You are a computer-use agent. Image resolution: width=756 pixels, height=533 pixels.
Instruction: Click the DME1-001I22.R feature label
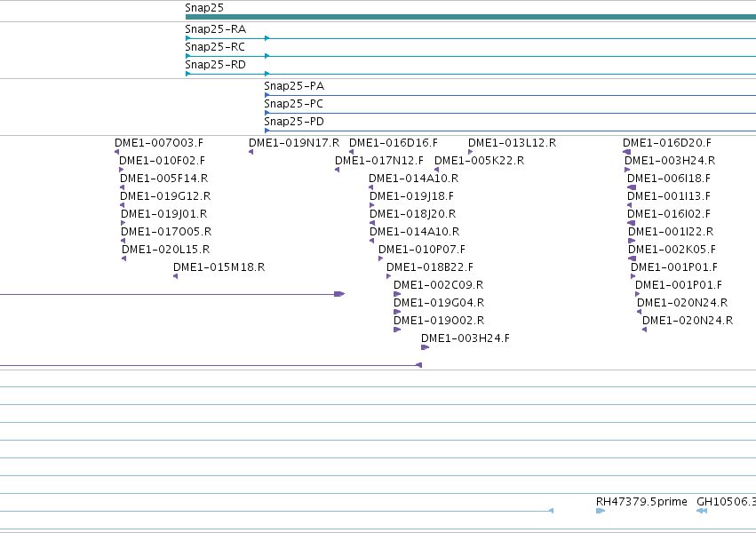671,232
